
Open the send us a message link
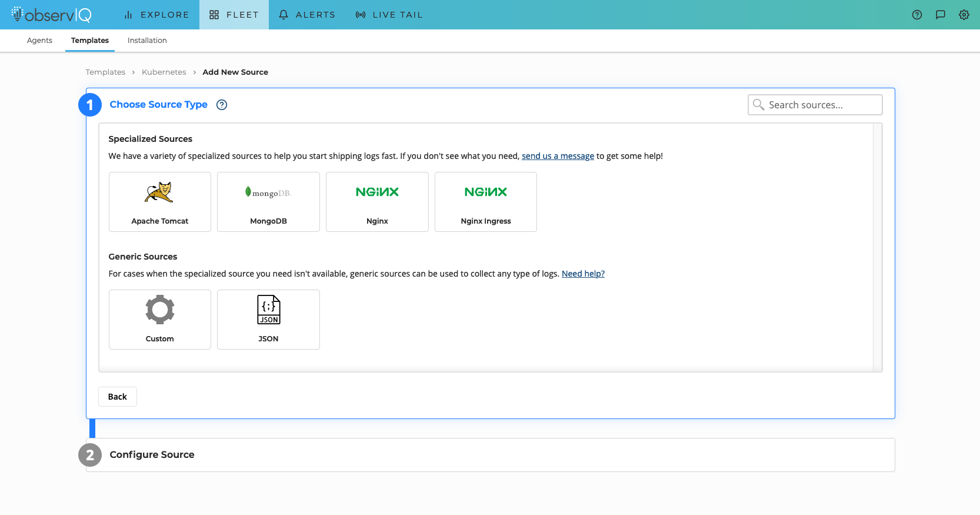(558, 156)
